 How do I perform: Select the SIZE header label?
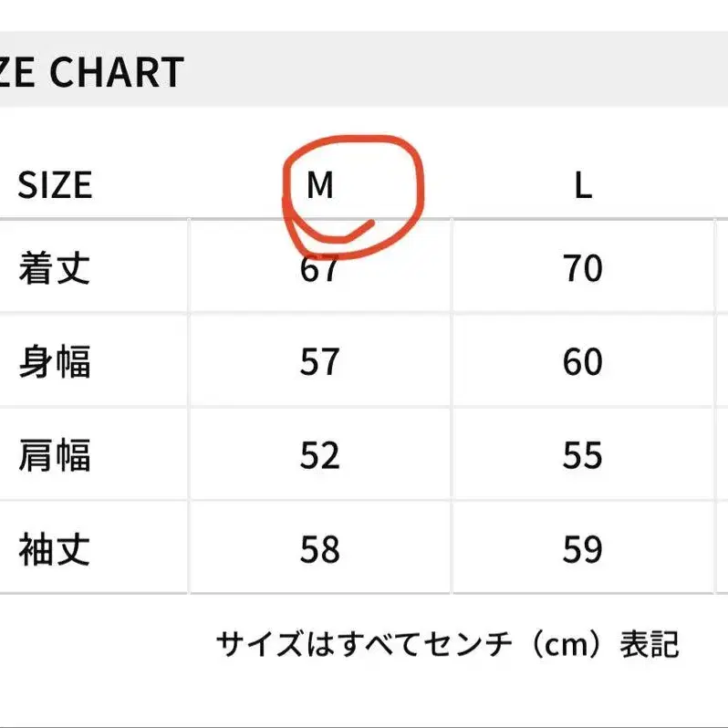(55, 185)
